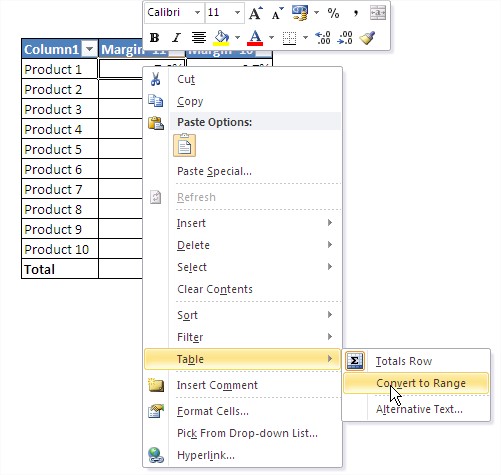Click Increase Decimal icon
501x475 pixels.
[x=323, y=38]
